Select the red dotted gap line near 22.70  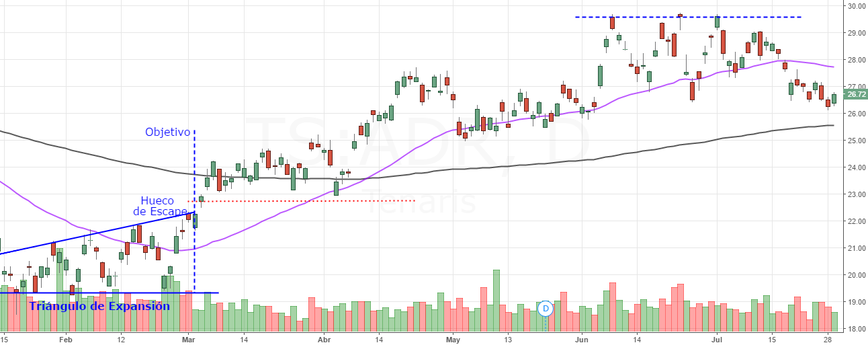pos(302,200)
